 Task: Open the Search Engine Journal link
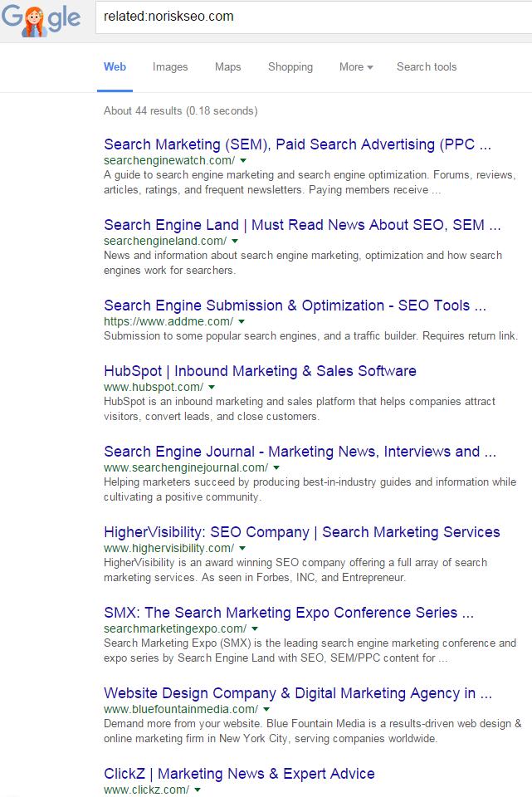pyautogui.click(x=297, y=452)
